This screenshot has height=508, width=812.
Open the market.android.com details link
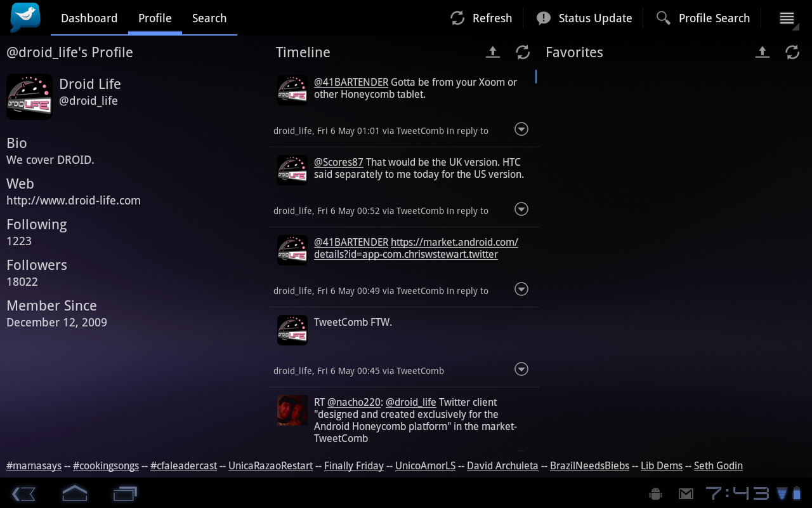[416, 248]
